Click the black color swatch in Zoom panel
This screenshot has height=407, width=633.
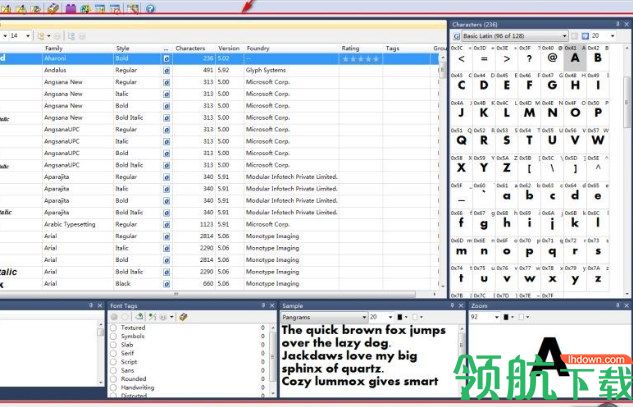pyautogui.click(x=507, y=317)
